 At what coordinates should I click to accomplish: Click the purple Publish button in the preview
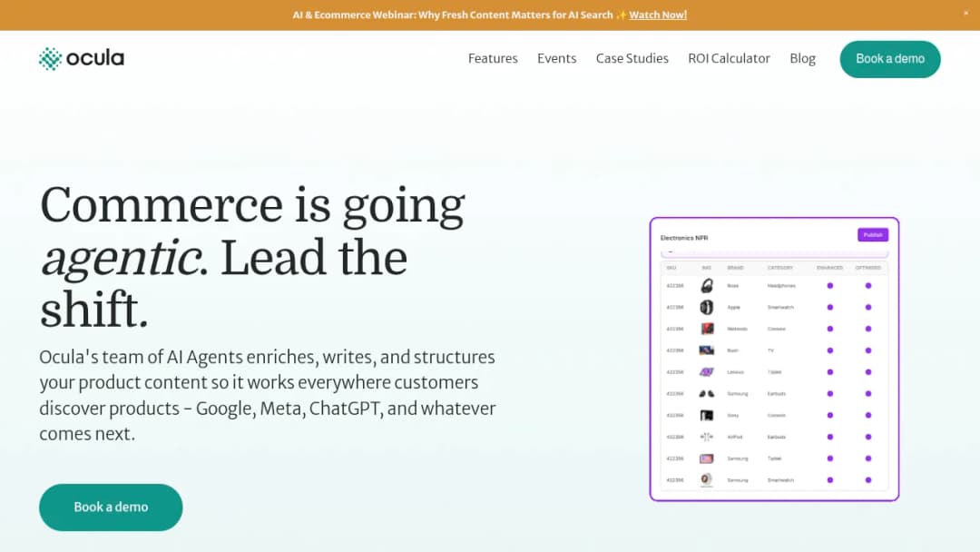click(873, 235)
